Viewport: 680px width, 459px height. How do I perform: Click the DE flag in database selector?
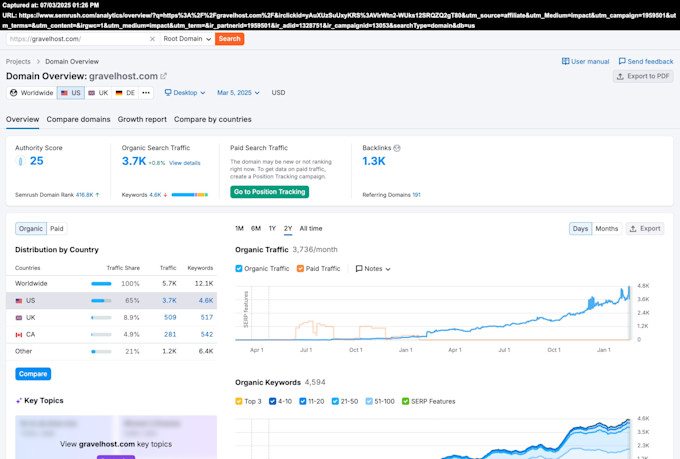(119, 93)
